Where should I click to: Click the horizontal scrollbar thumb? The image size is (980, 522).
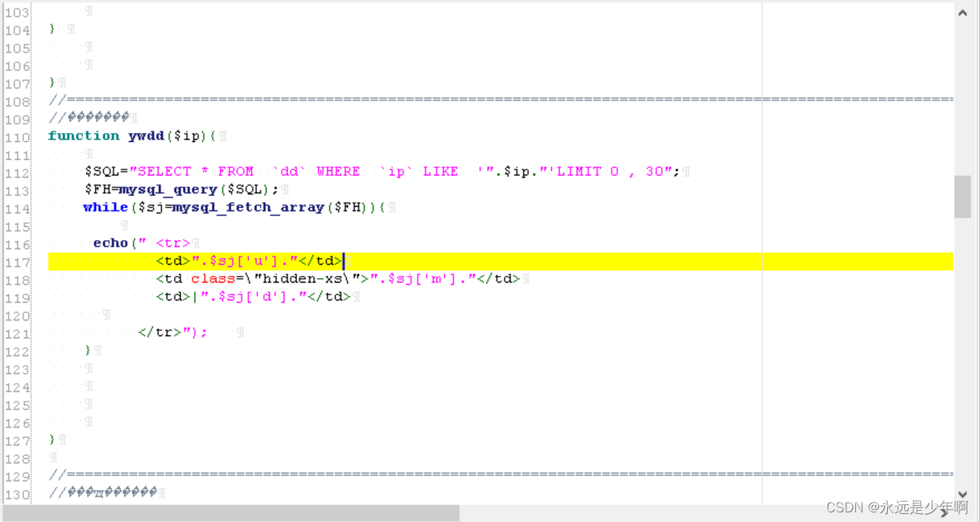click(x=231, y=512)
